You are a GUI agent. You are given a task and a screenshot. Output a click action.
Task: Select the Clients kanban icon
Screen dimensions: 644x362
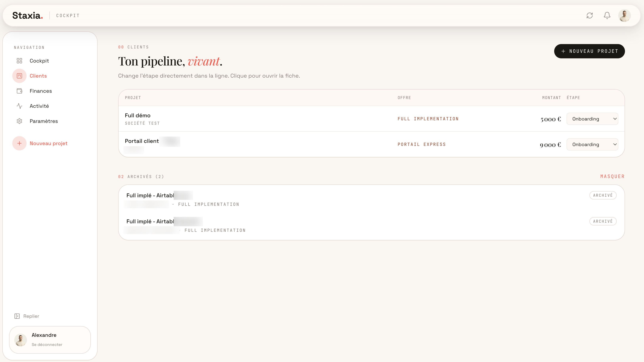tap(19, 76)
